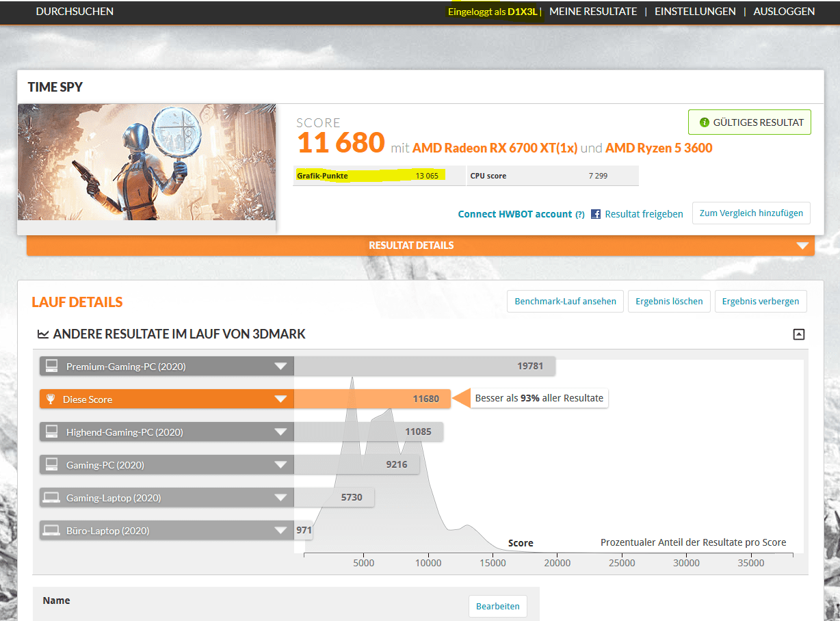This screenshot has height=621, width=840.
Task: Expand Premium-Gaming-PC (2020) dropdown arrow
Action: 280,367
